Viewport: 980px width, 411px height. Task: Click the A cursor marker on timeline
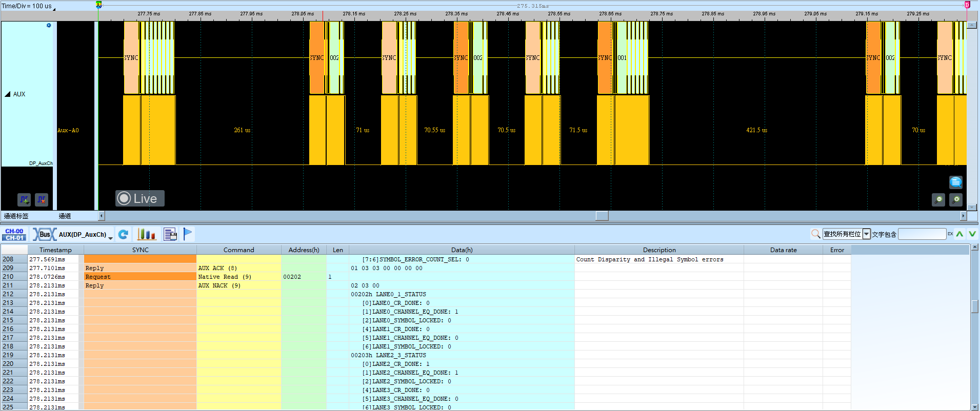click(x=99, y=5)
